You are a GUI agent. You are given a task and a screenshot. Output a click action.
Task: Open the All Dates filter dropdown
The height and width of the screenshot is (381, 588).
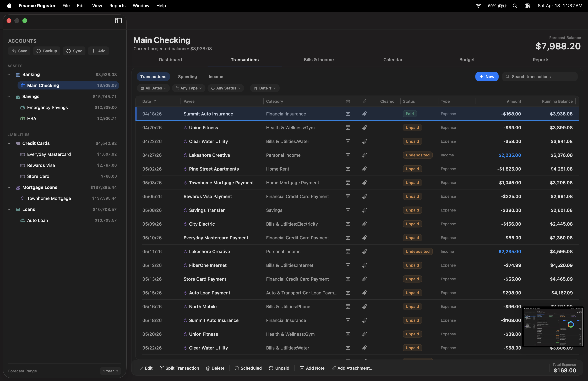(x=153, y=88)
